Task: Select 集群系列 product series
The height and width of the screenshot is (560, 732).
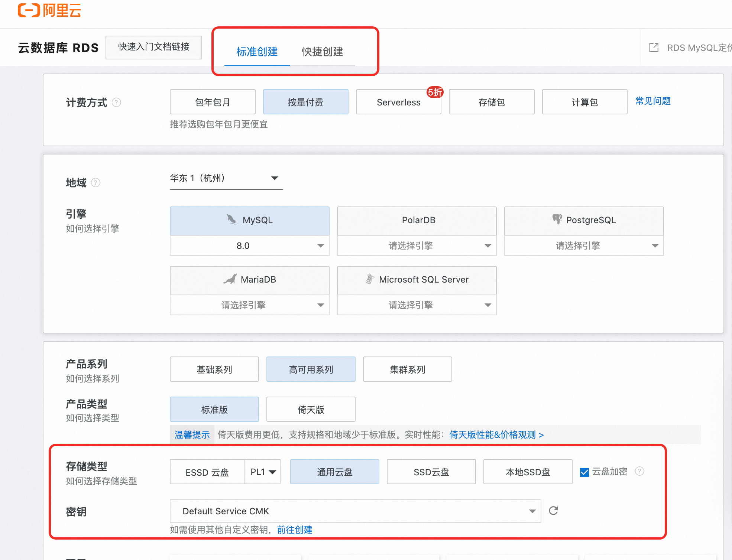Action: pos(408,369)
